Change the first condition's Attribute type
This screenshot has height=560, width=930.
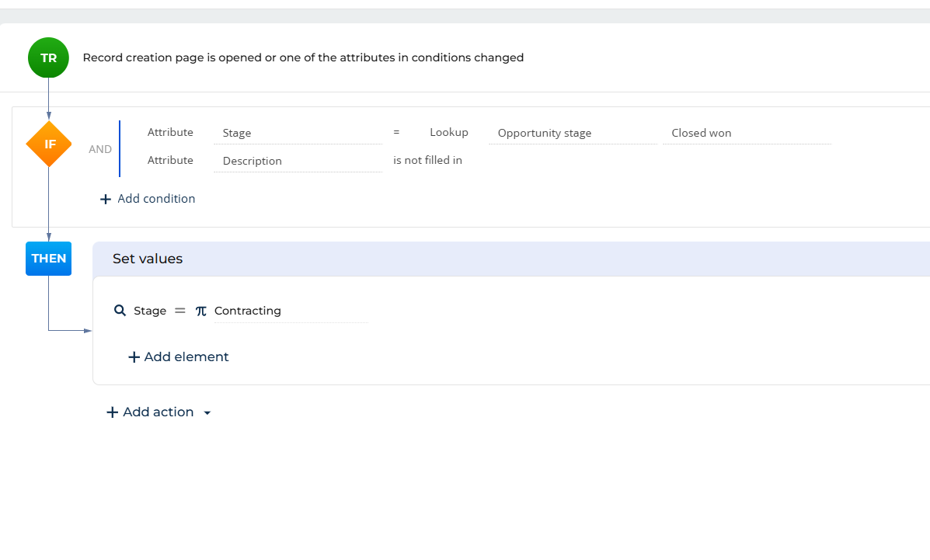(170, 133)
